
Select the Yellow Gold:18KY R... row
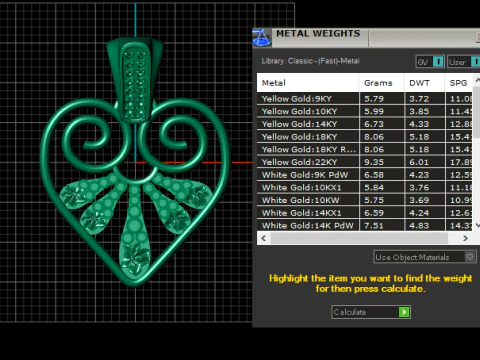(365, 149)
